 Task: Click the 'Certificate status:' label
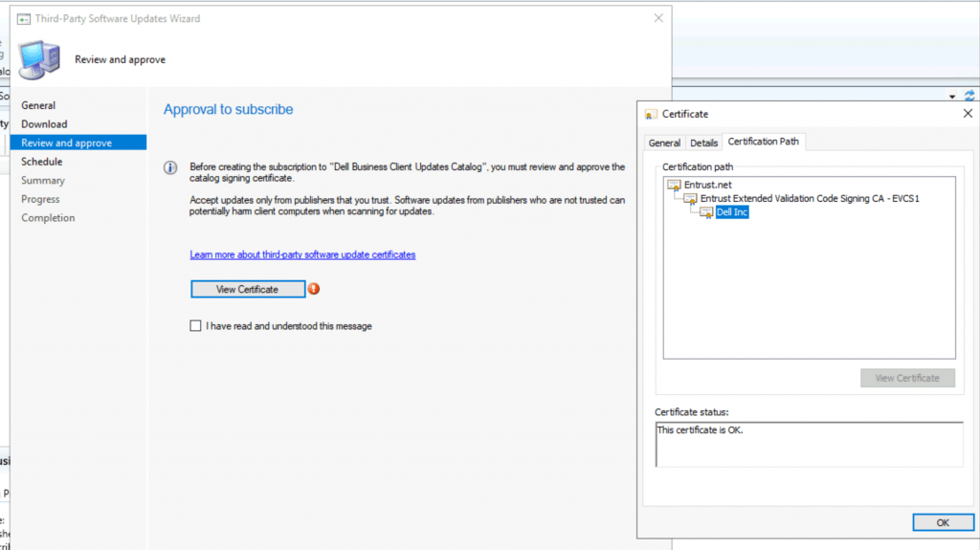691,412
